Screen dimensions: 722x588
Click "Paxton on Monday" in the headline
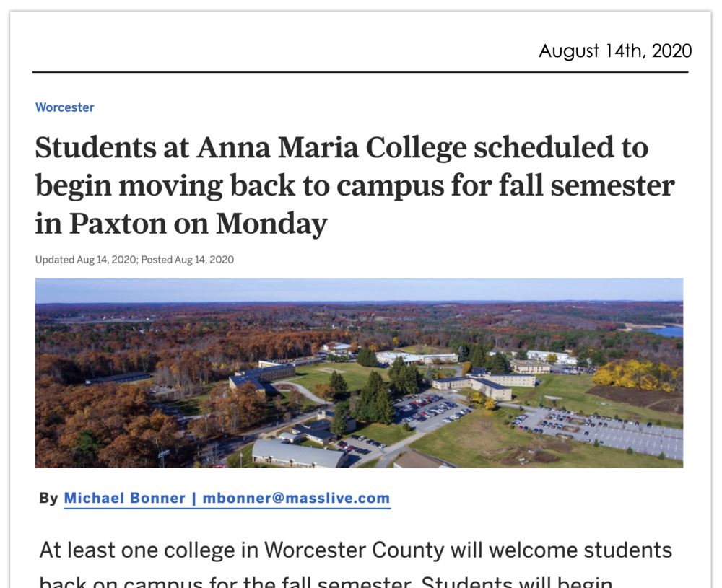(x=198, y=224)
